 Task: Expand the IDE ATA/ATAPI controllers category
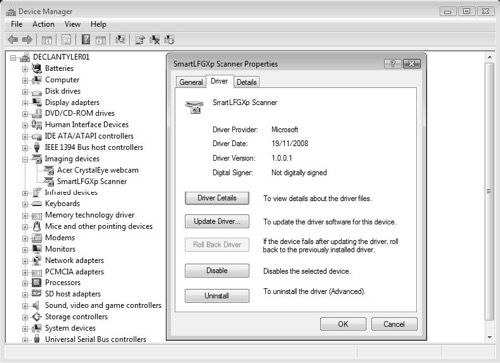(x=25, y=137)
